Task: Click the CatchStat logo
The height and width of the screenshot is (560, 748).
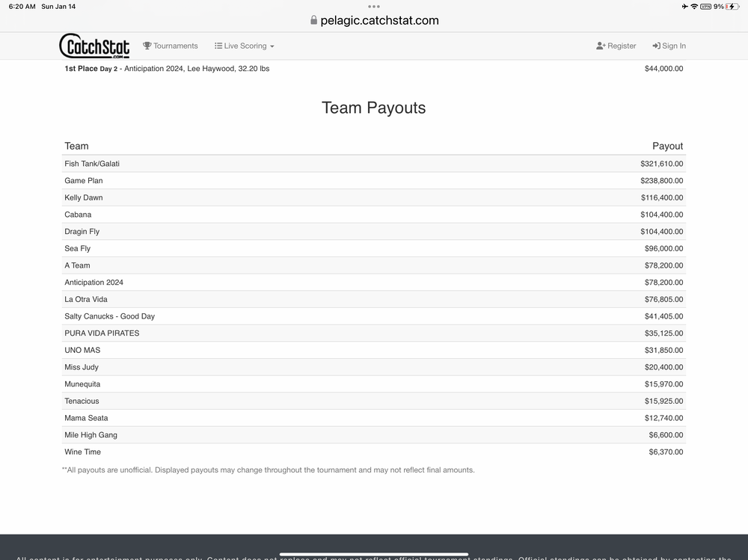Action: [94, 46]
